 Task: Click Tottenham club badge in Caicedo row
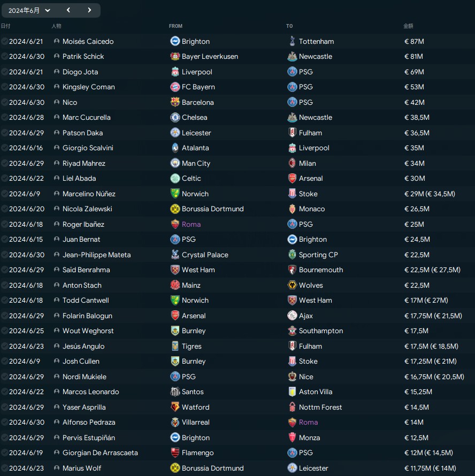coord(292,41)
